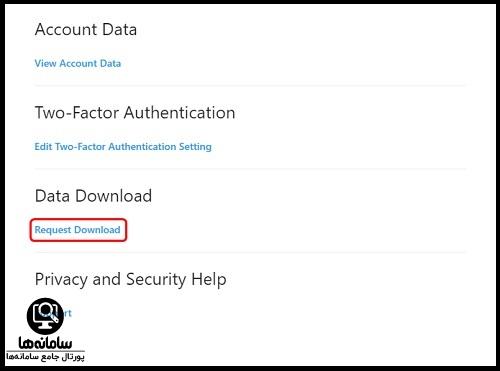Click the word Authentication in the section heading
Viewport: 500px width, 371px height.
pos(180,113)
